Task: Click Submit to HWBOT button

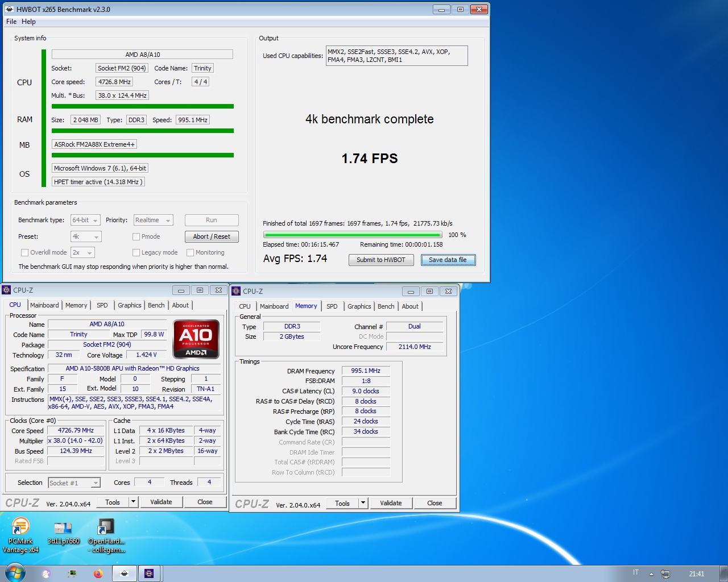Action: click(381, 260)
